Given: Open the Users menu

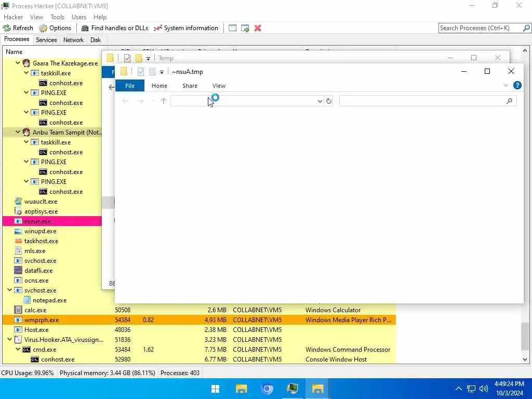Looking at the screenshot, I should (79, 17).
